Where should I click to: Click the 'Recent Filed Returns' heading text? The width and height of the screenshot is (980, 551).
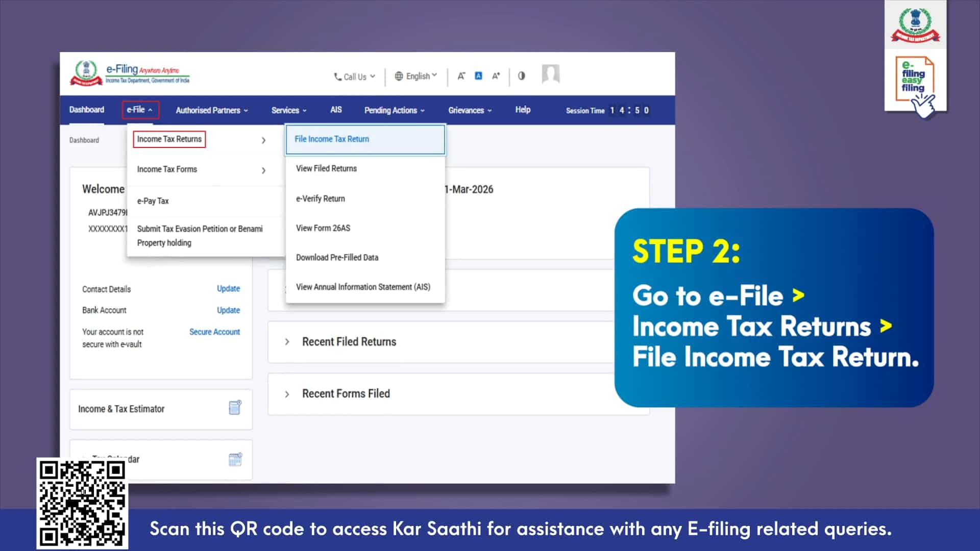pyautogui.click(x=349, y=342)
